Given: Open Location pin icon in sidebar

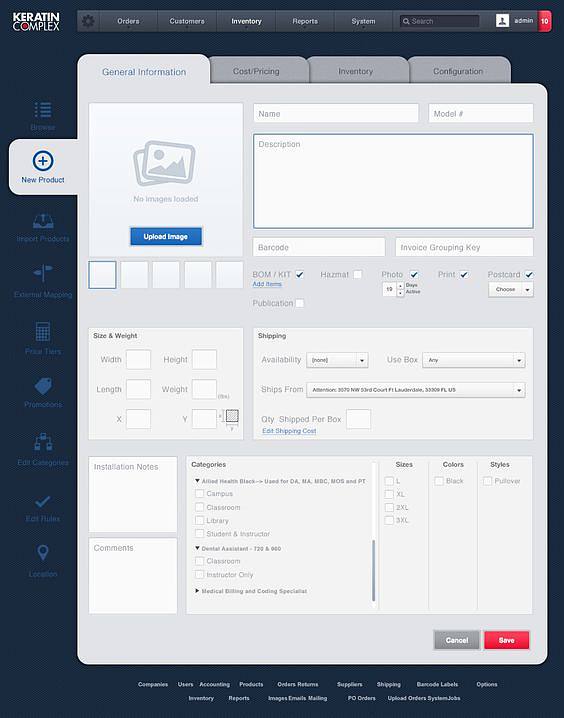Looking at the screenshot, I should tap(43, 553).
